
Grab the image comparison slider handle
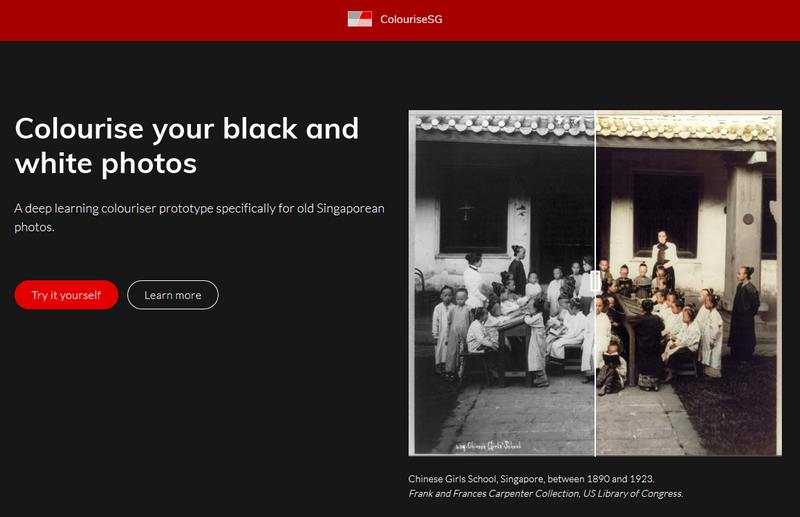pyautogui.click(x=595, y=281)
